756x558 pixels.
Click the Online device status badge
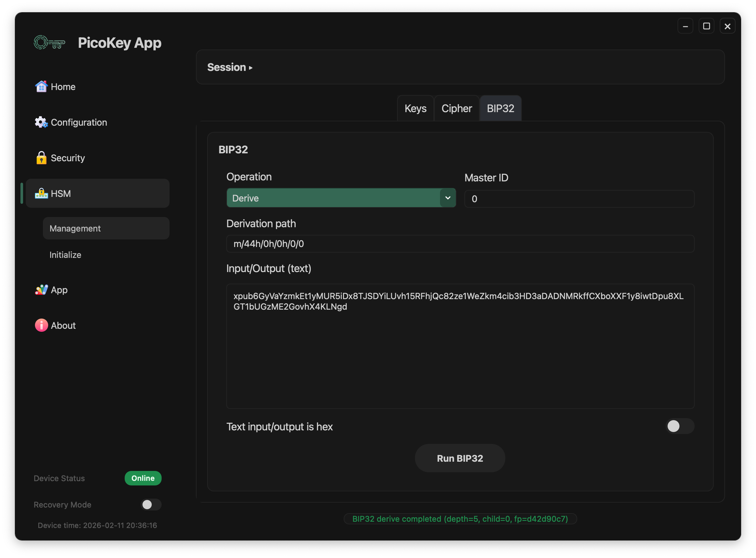point(143,478)
